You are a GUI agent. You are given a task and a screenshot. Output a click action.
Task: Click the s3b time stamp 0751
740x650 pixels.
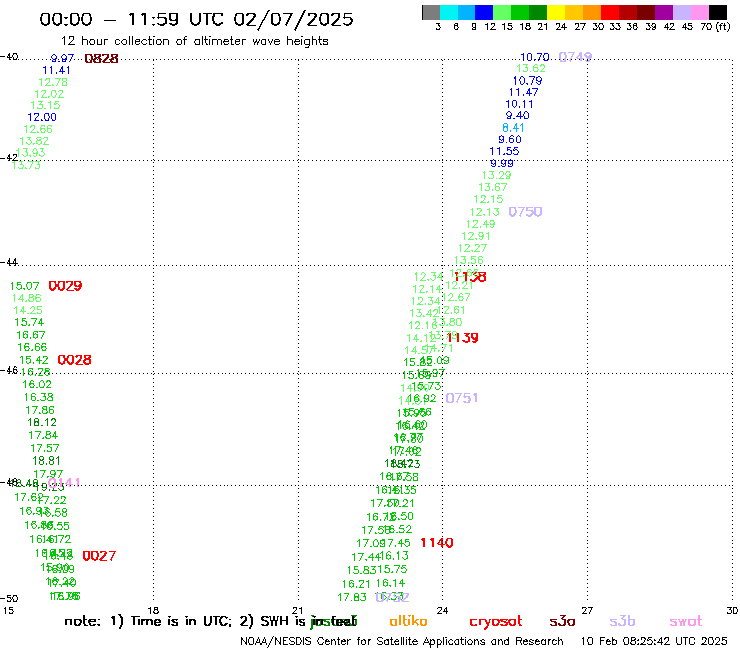click(462, 398)
